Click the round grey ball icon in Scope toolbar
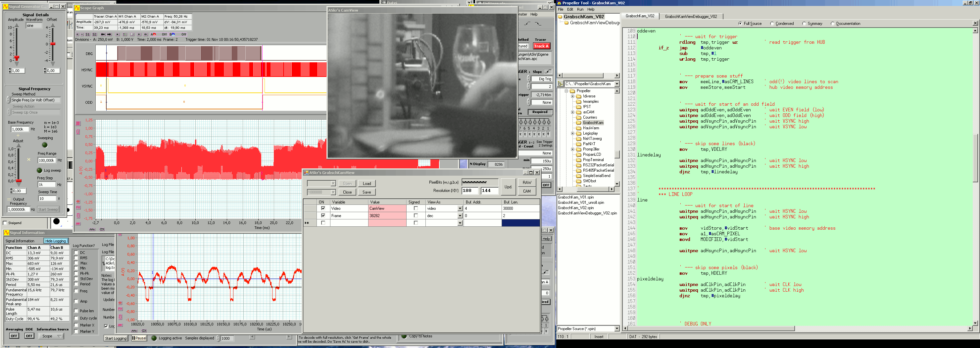The width and height of the screenshot is (980, 348). pyautogui.click(x=132, y=35)
